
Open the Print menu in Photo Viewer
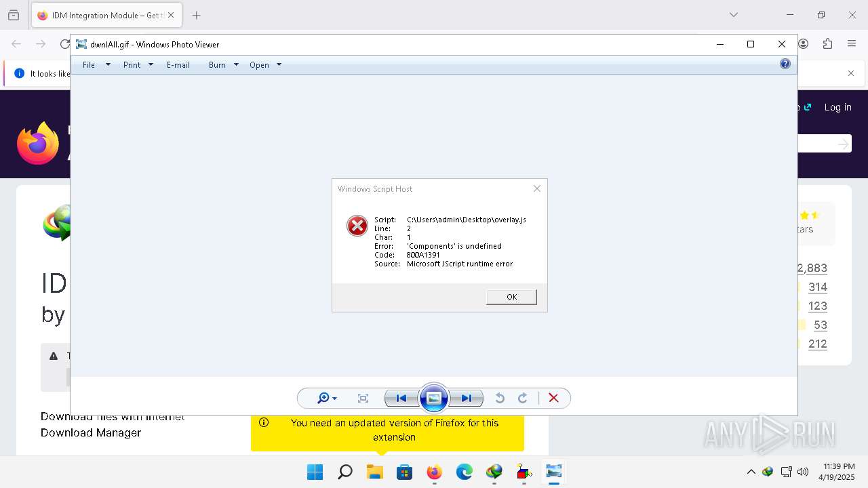[x=132, y=65]
